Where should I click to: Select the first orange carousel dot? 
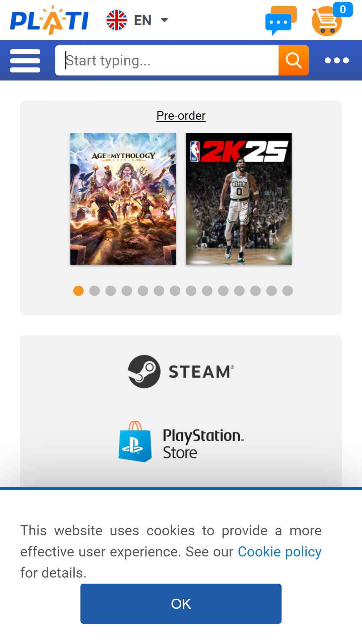(x=78, y=291)
